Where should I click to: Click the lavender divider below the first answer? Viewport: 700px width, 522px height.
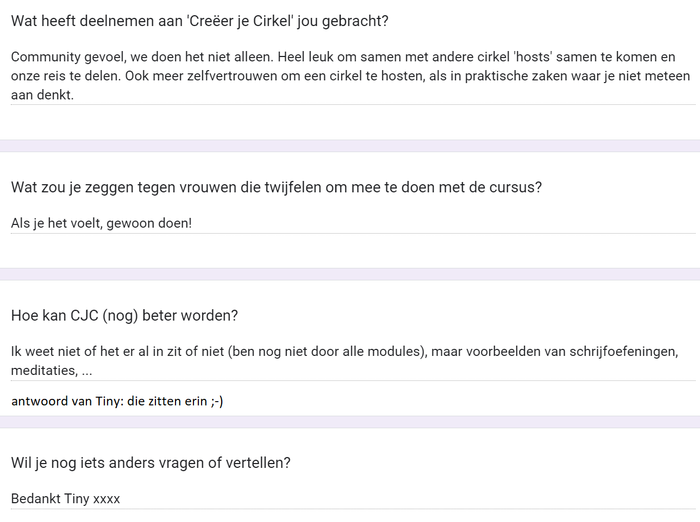(x=350, y=146)
